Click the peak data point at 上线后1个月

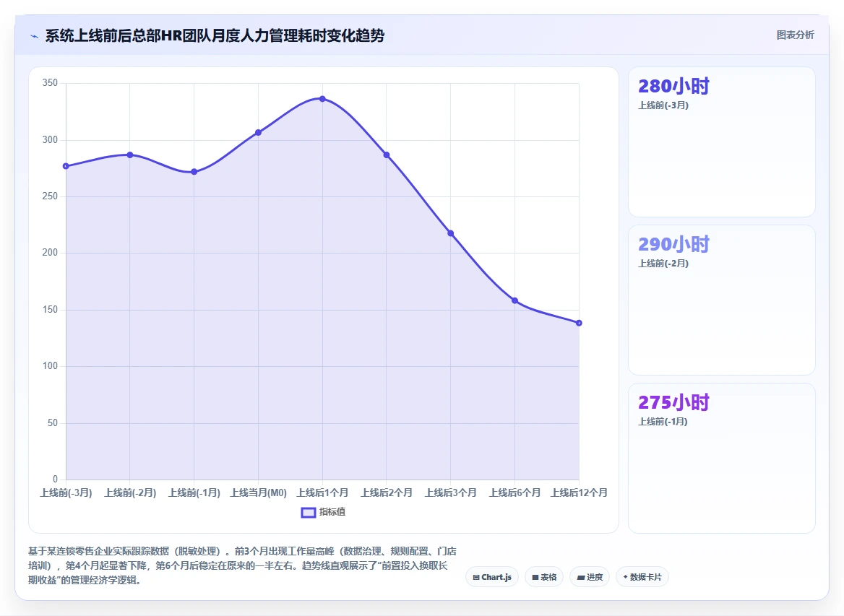tap(322, 99)
